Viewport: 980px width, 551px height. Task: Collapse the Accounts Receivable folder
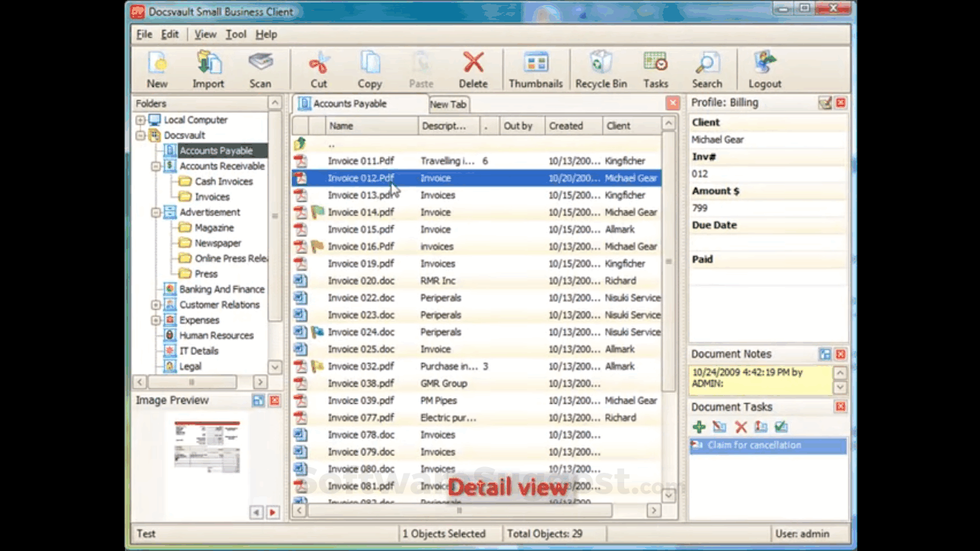[156, 166]
